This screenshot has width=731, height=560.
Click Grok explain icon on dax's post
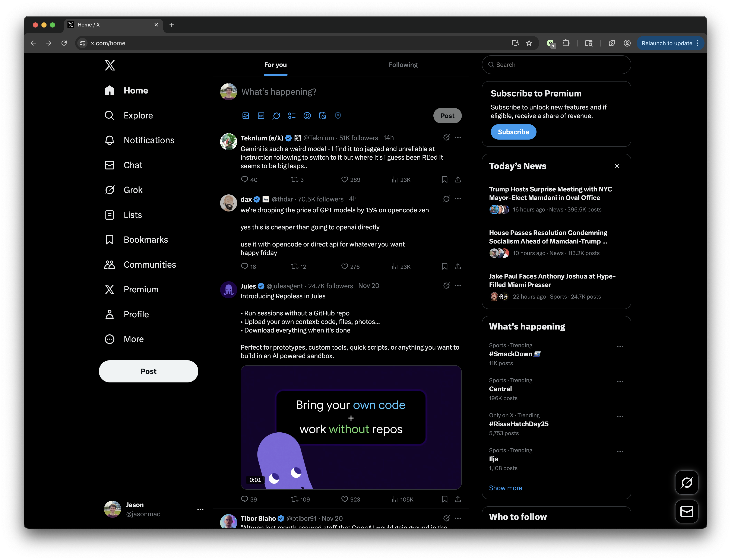coord(446,199)
